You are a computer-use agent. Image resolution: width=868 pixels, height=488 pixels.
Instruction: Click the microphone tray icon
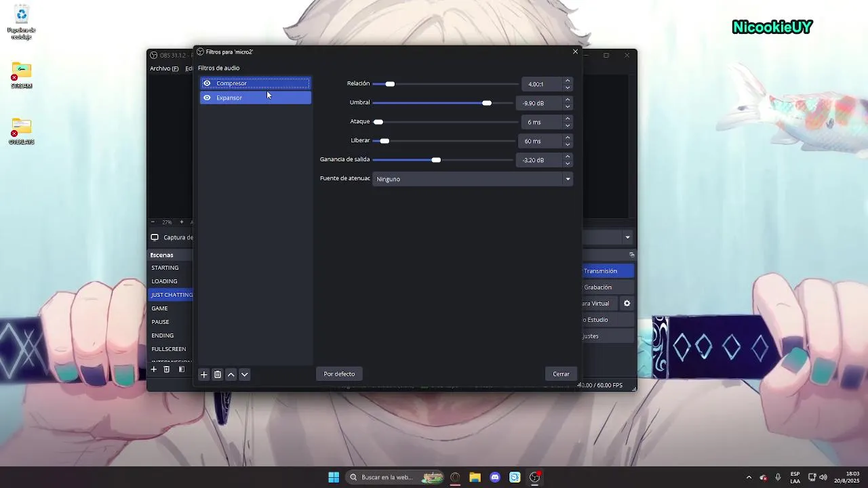tap(778, 477)
